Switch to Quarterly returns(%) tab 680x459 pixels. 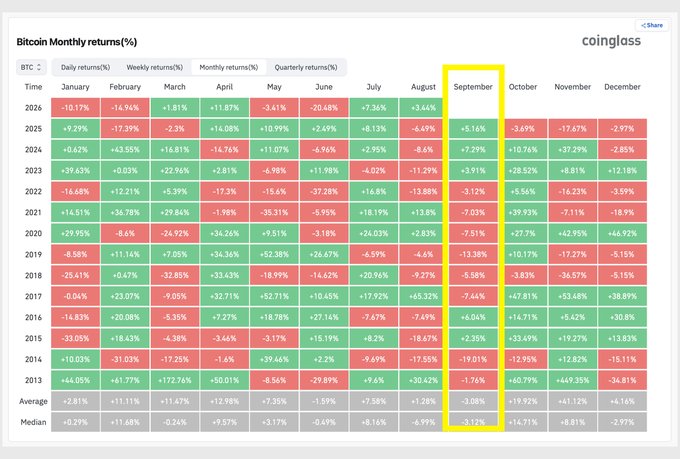coord(306,67)
